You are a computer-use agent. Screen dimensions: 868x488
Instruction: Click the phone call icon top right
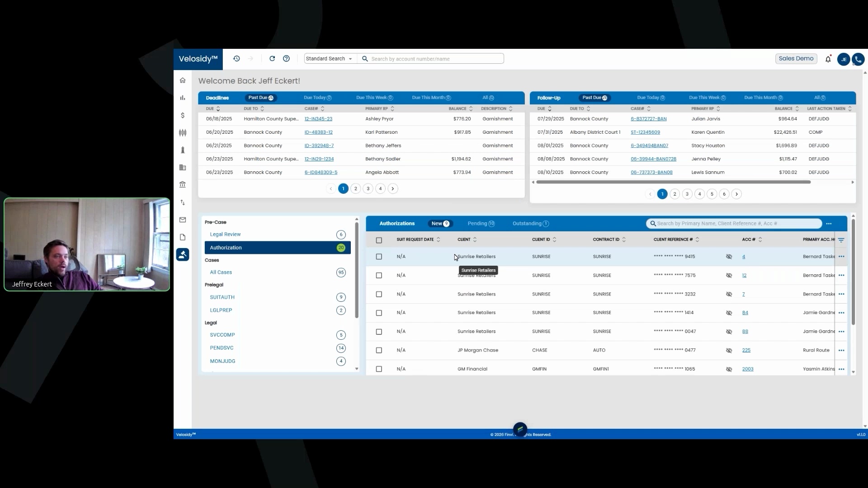click(x=858, y=59)
